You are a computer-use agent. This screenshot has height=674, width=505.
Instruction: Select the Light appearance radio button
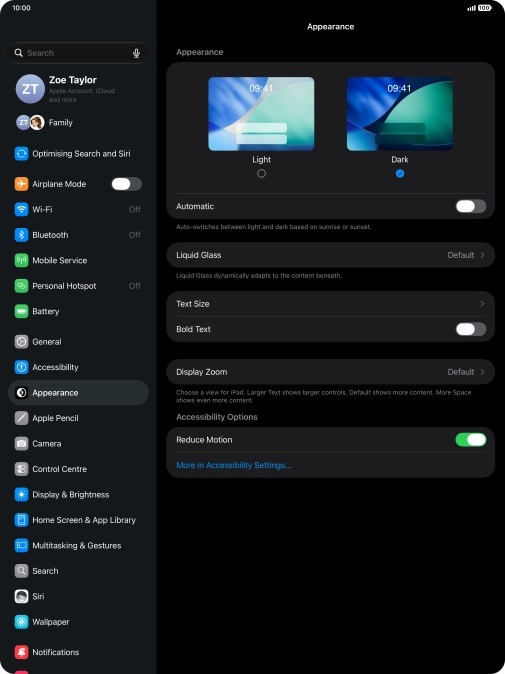pos(261,174)
